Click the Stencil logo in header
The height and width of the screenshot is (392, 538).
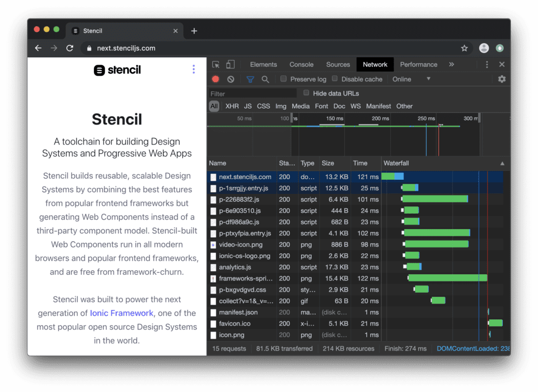tap(117, 70)
